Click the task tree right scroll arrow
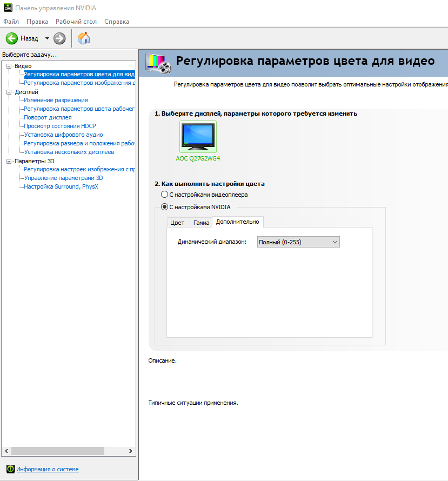448x481 pixels. pyautogui.click(x=131, y=451)
